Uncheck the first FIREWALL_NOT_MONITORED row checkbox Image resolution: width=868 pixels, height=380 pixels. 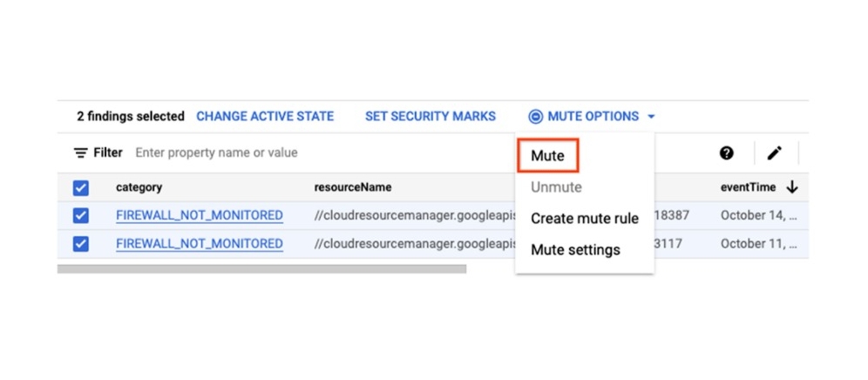click(x=81, y=215)
